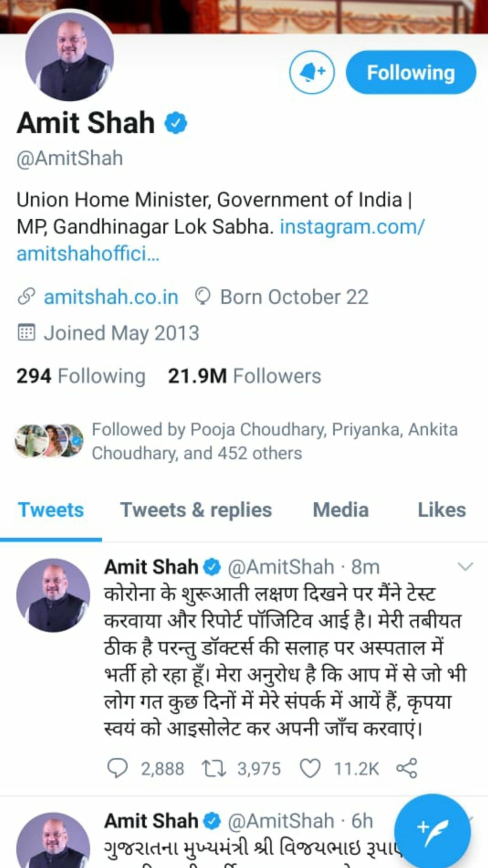Select the Likes tab

click(441, 510)
